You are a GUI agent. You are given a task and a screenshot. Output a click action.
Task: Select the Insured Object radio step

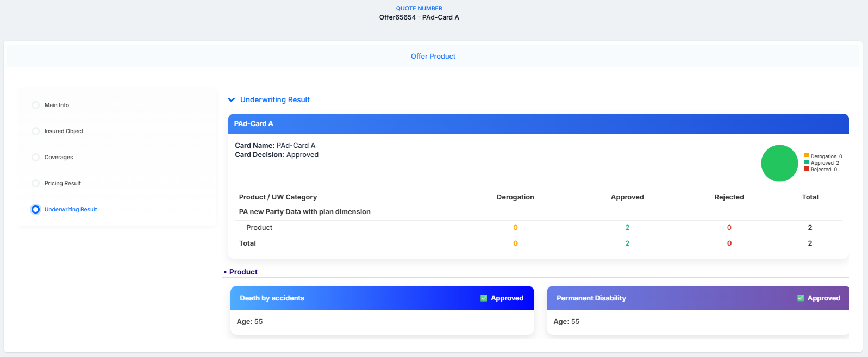click(x=35, y=131)
